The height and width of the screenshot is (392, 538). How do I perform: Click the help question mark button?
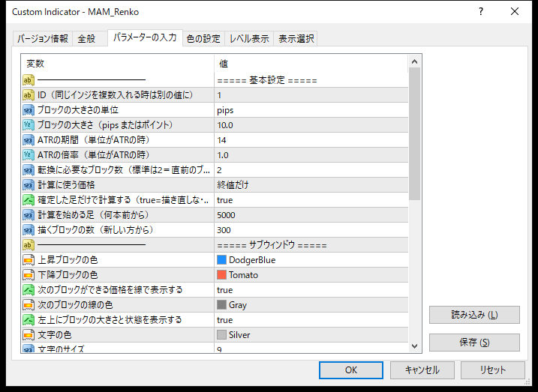[x=481, y=12]
